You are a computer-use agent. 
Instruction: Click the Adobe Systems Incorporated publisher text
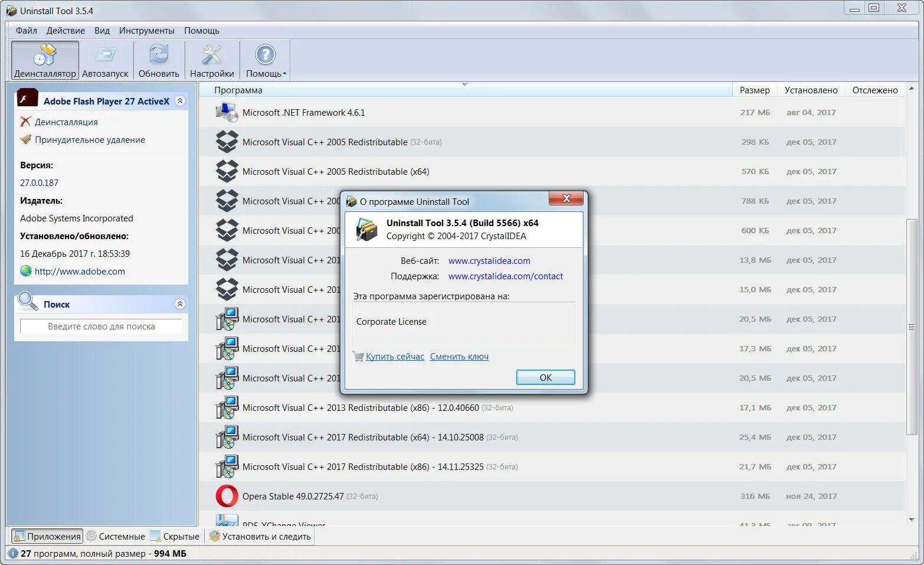pyautogui.click(x=77, y=218)
